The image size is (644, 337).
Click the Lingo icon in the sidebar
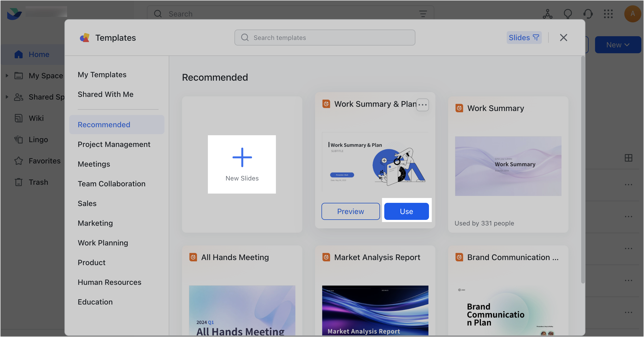click(18, 139)
